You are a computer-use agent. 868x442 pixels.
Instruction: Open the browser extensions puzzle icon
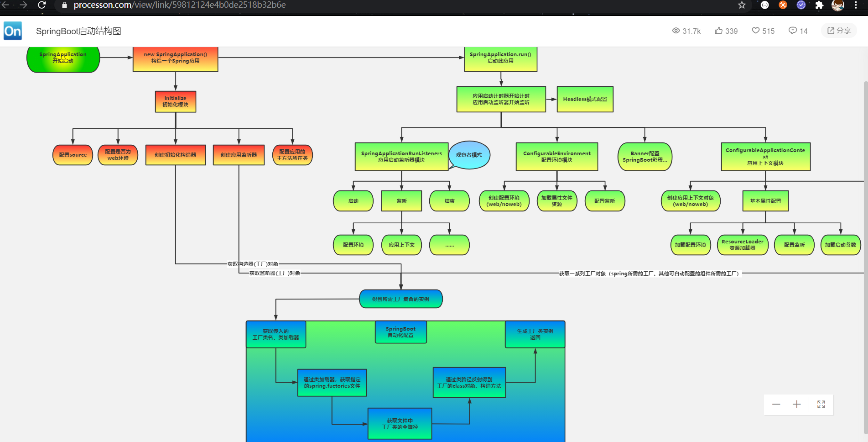pyautogui.click(x=819, y=5)
